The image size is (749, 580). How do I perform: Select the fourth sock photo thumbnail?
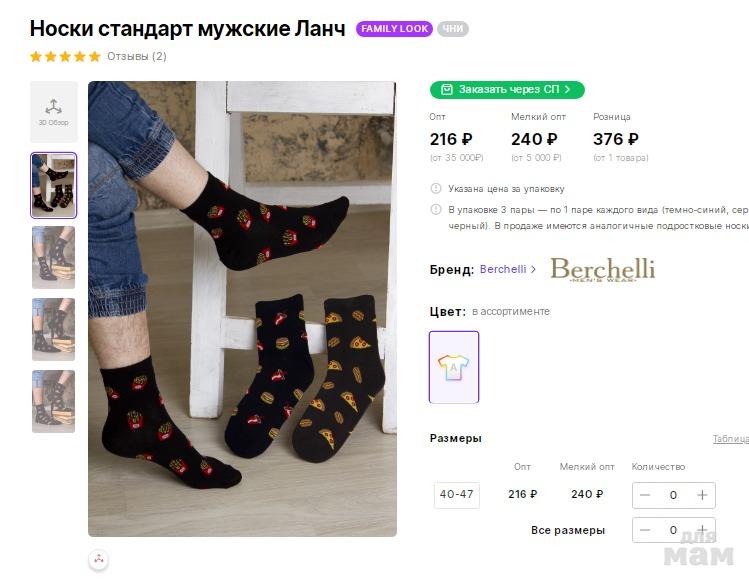(x=53, y=401)
